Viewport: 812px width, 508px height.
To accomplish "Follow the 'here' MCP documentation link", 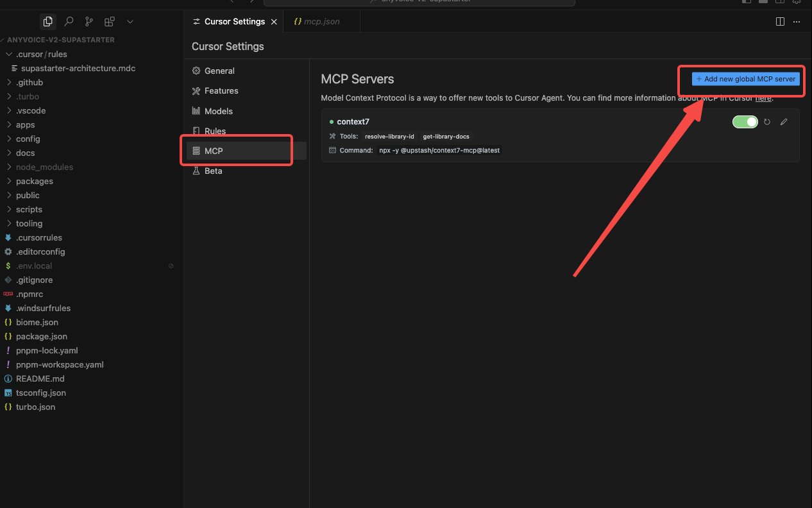I will [x=763, y=99].
